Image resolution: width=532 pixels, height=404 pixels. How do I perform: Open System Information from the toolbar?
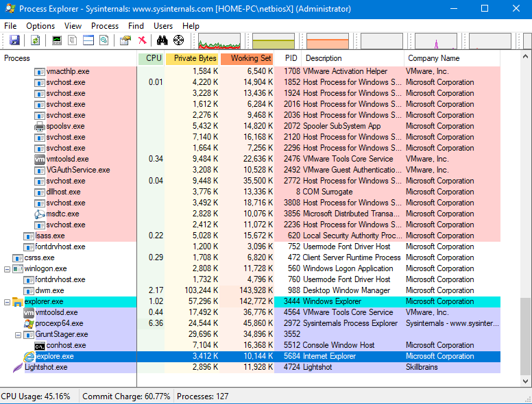pos(57,41)
